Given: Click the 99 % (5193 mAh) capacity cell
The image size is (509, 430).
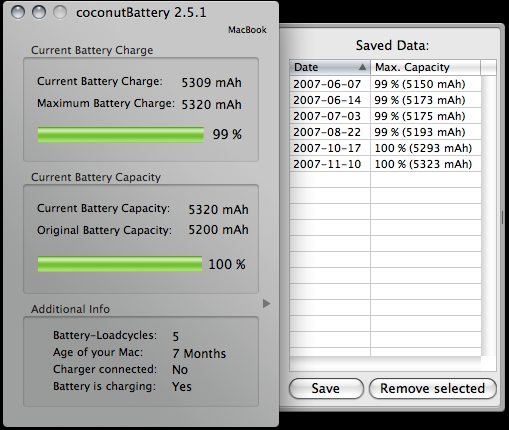Looking at the screenshot, I should coord(426,132).
